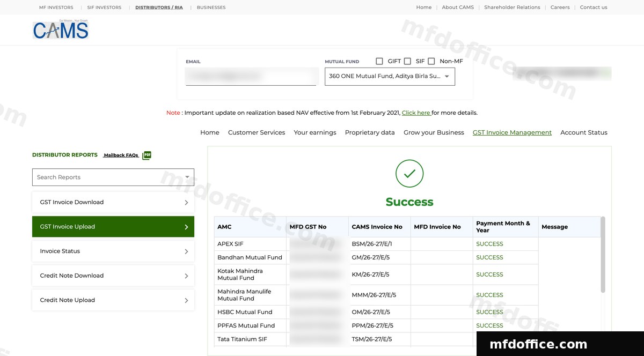
Task: Open About CAMS page
Action: click(458, 8)
